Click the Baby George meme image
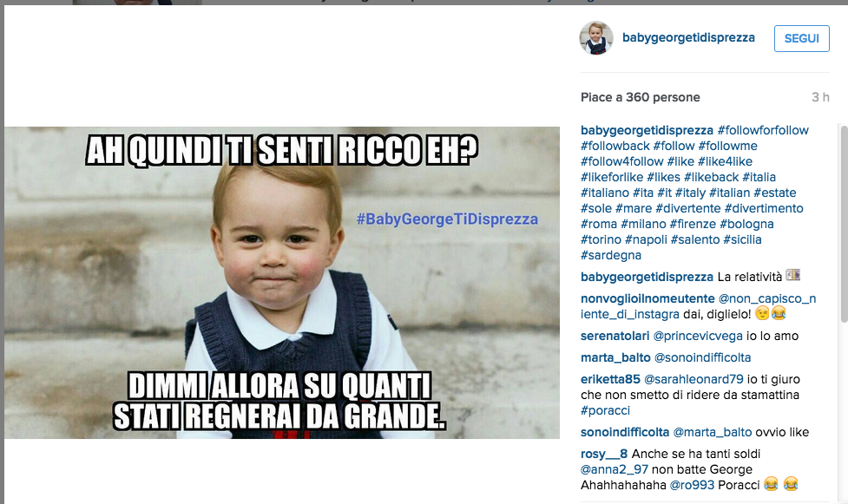 coord(282,282)
